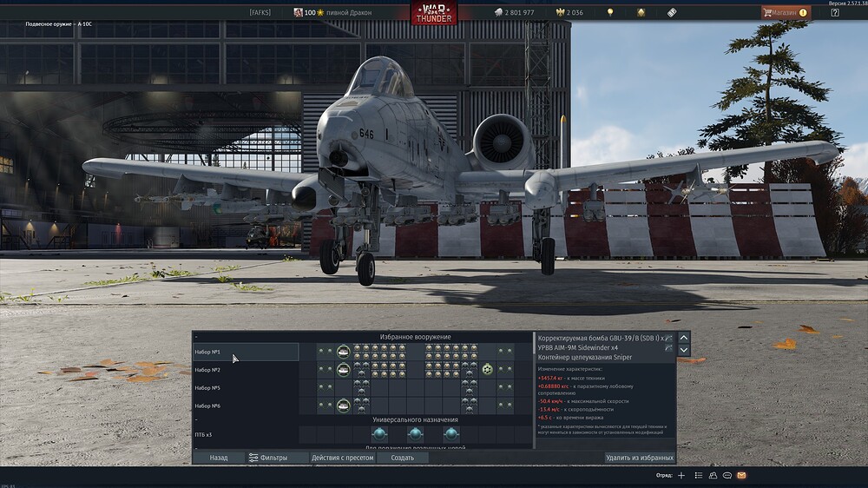Open the Магазин shop cart button

coord(786,12)
